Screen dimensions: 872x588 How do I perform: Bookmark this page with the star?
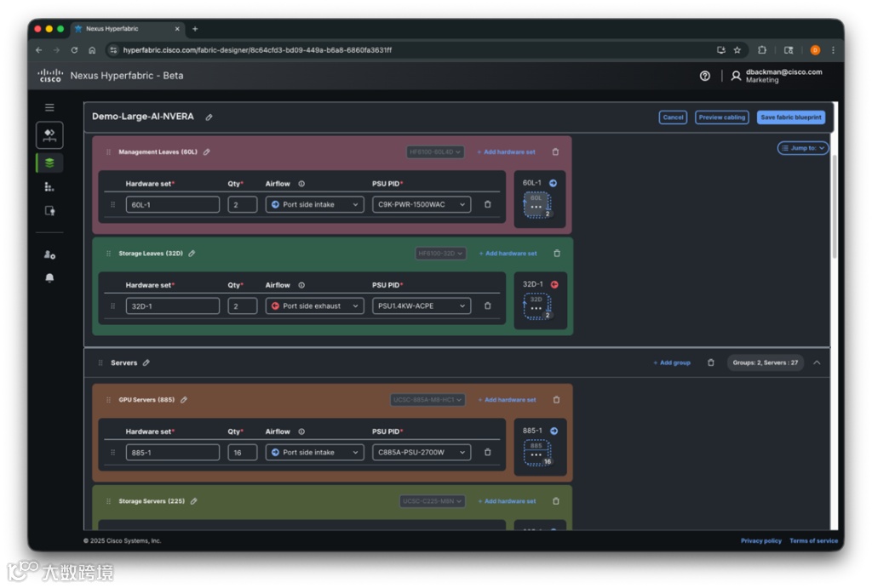737,50
